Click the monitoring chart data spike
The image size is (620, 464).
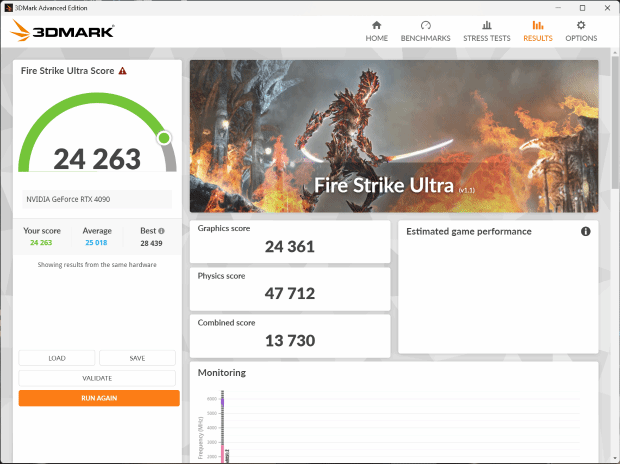tap(223, 425)
